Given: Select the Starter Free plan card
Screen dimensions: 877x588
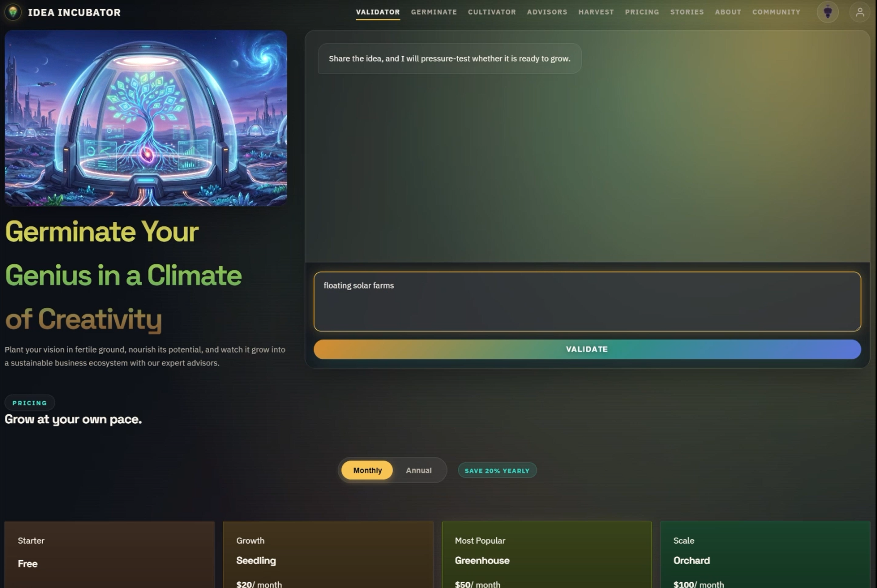Looking at the screenshot, I should pos(109,555).
